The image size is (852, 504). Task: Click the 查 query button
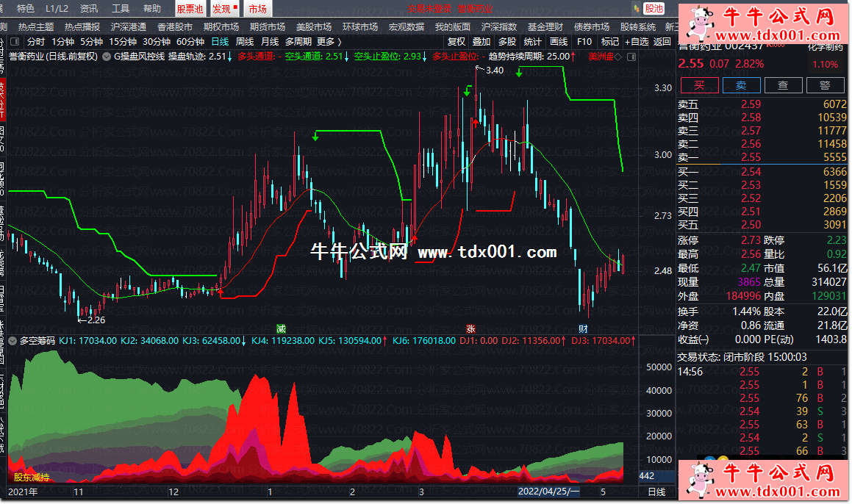coord(783,84)
